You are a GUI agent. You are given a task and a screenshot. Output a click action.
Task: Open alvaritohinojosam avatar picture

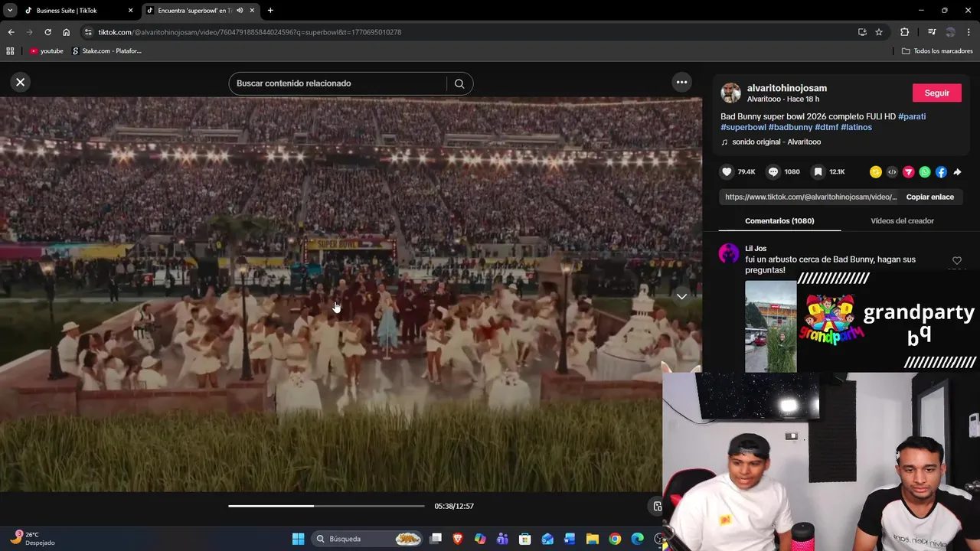tap(731, 93)
